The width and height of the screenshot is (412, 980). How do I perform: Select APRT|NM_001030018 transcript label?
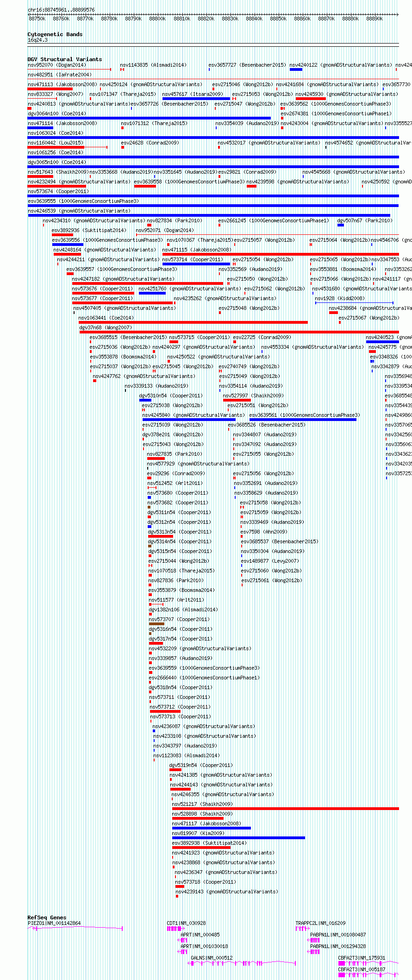coord(204,946)
